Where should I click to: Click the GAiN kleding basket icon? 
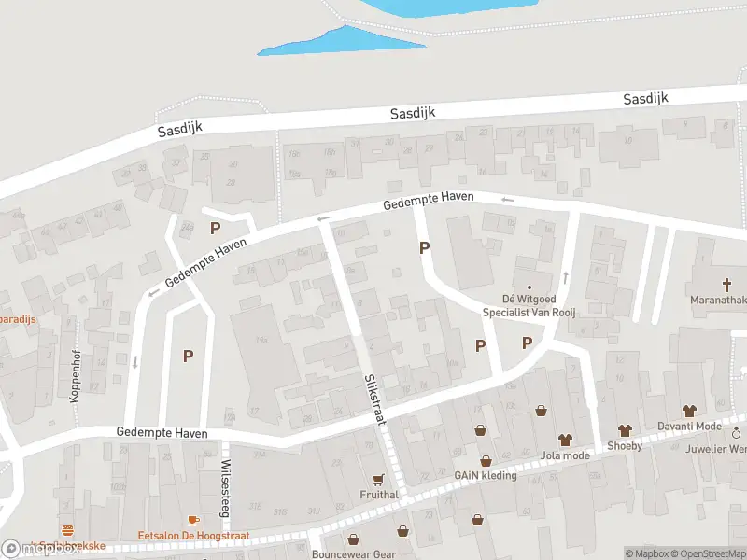(x=486, y=460)
